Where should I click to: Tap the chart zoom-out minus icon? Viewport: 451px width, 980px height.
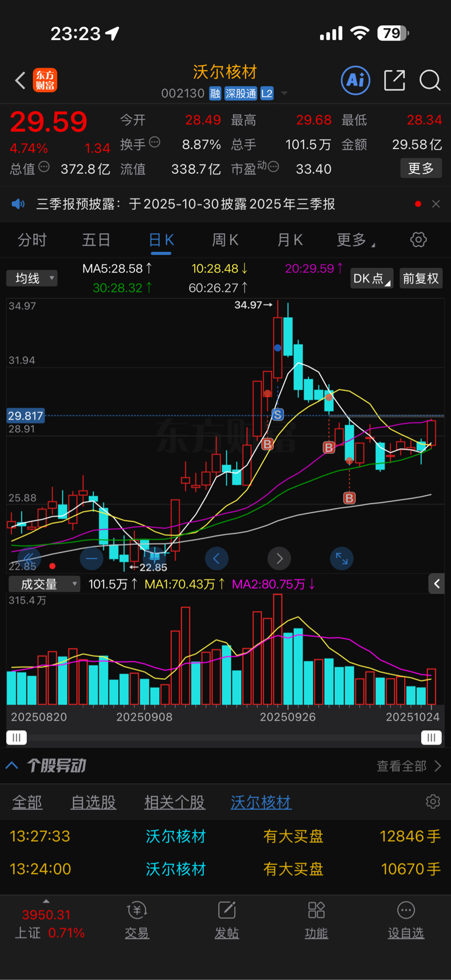91,558
